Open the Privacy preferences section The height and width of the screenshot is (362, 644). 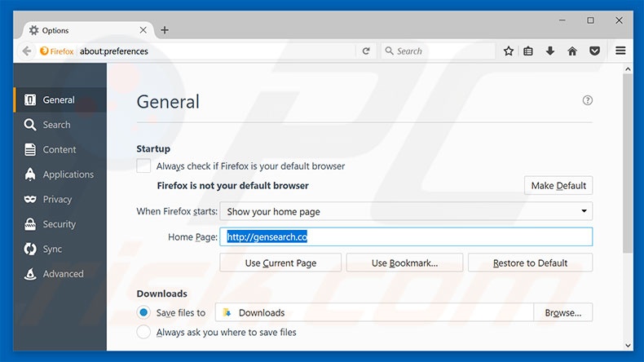[60, 199]
